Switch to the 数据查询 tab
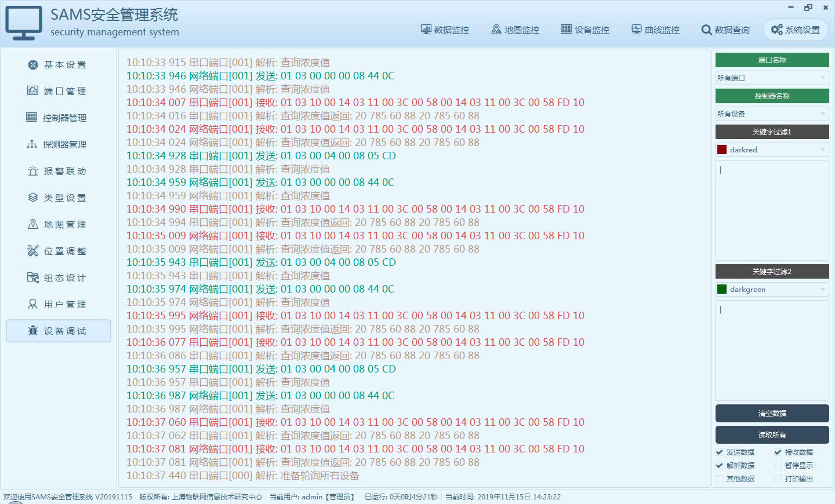 coord(725,30)
